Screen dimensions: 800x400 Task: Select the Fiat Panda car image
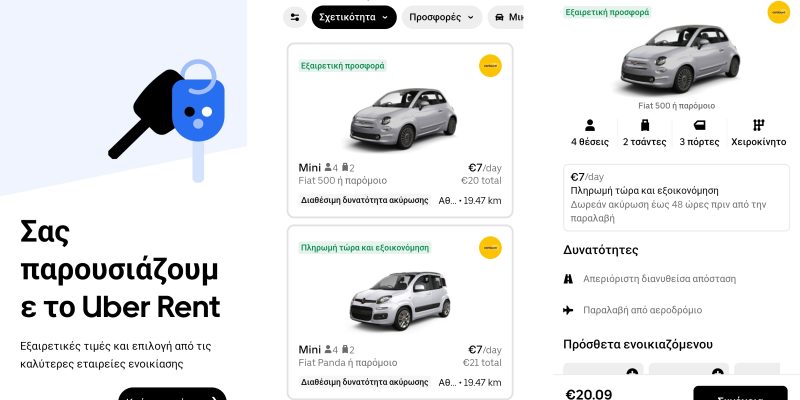pyautogui.click(x=400, y=301)
